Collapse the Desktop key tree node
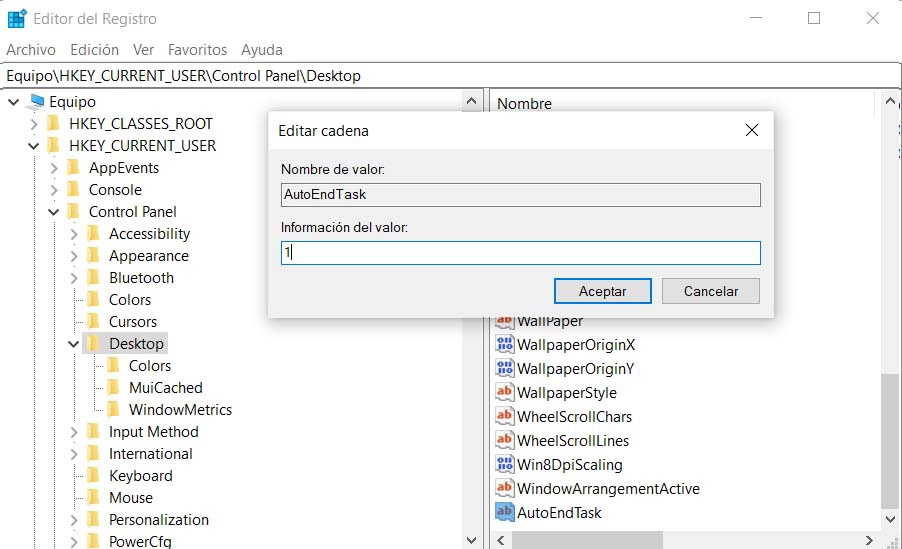902x549 pixels. [74, 344]
